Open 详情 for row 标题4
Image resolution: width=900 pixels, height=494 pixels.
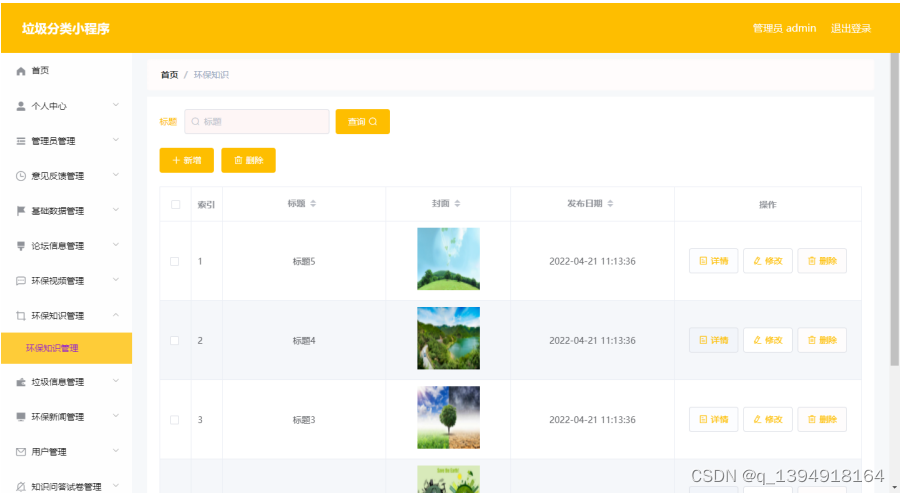coord(713,340)
